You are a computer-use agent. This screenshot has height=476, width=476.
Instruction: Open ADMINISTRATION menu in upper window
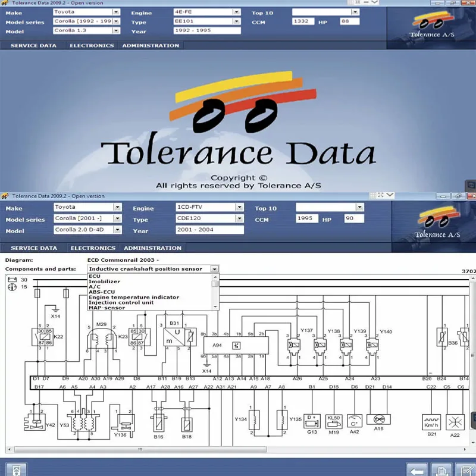(151, 46)
